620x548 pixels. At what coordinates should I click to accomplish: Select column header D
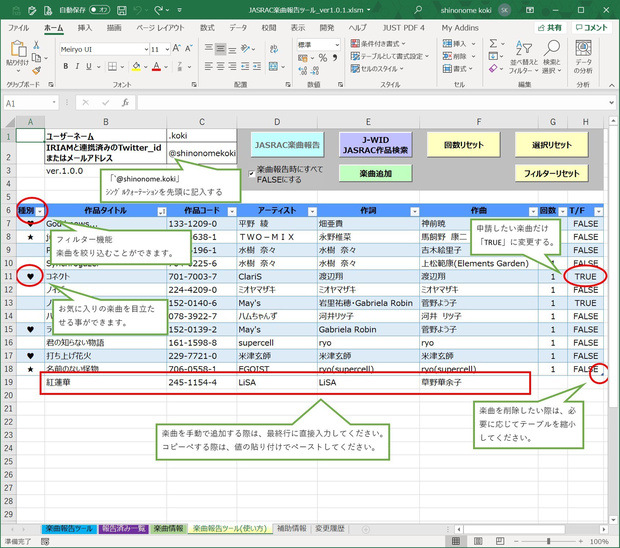277,122
